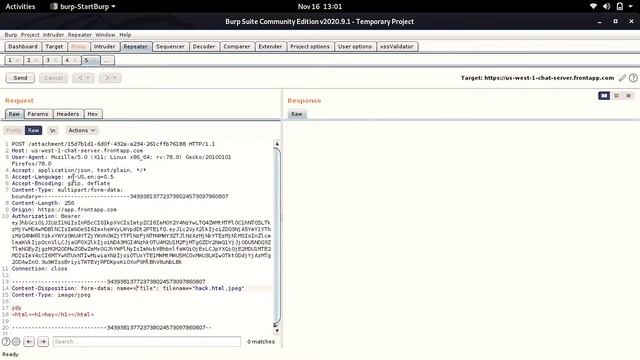640x360 pixels.
Task: Select side-by-side layout icon
Action: 604,96
